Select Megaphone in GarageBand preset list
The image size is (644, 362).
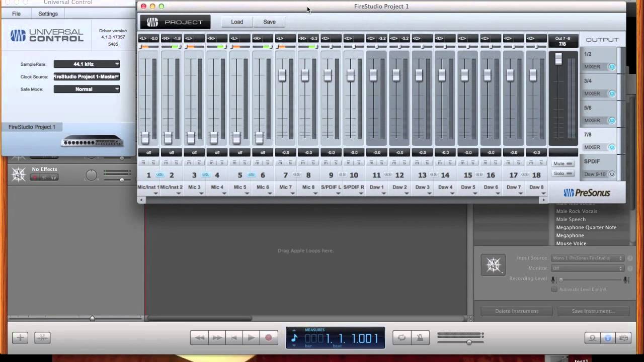pos(570,235)
